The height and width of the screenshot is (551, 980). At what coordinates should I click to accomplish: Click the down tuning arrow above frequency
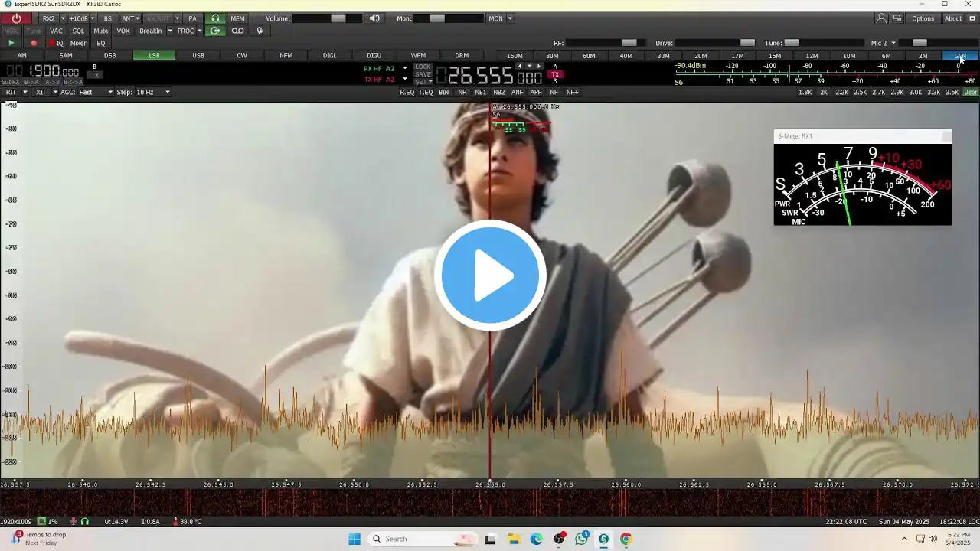coord(529,66)
